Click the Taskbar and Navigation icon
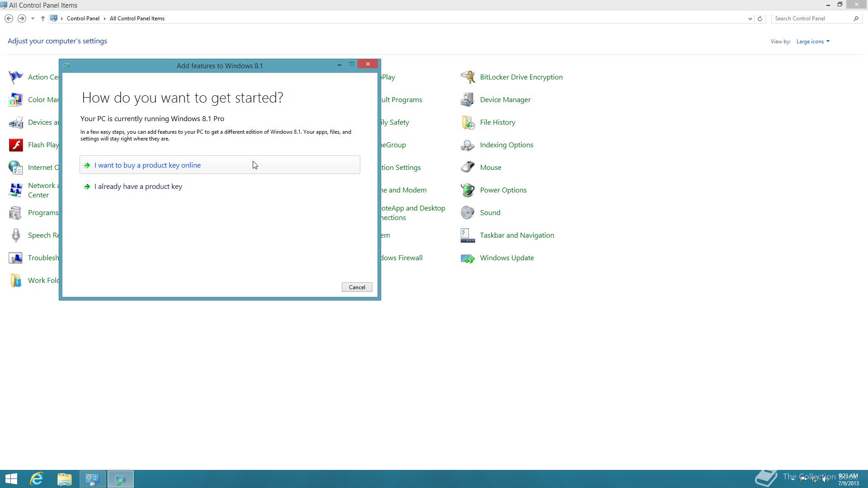Image resolution: width=868 pixels, height=488 pixels. (x=468, y=235)
